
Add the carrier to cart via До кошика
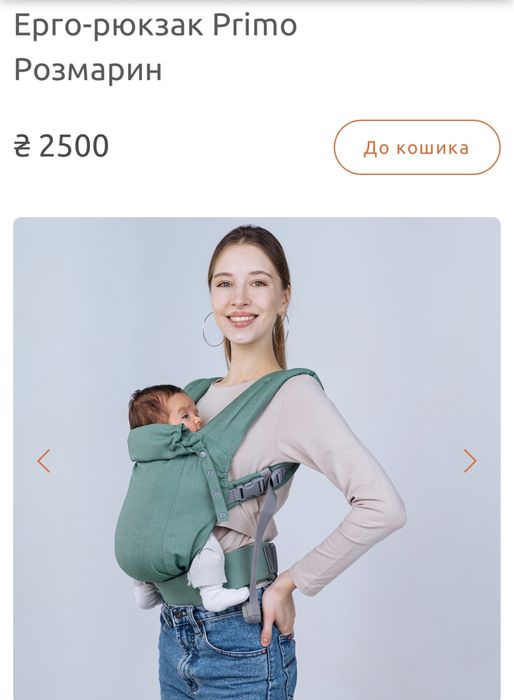click(417, 147)
